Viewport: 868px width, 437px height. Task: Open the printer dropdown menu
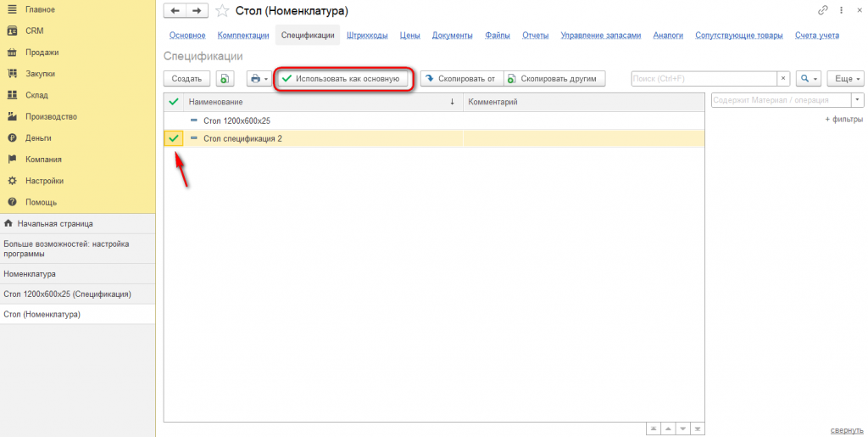coord(259,79)
